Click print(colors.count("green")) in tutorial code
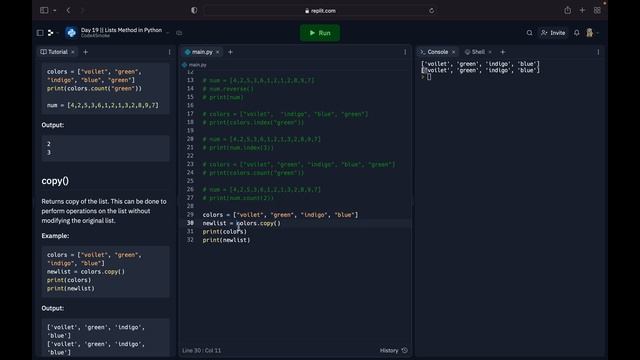Screen dimensions: 640x360 click(x=94, y=89)
